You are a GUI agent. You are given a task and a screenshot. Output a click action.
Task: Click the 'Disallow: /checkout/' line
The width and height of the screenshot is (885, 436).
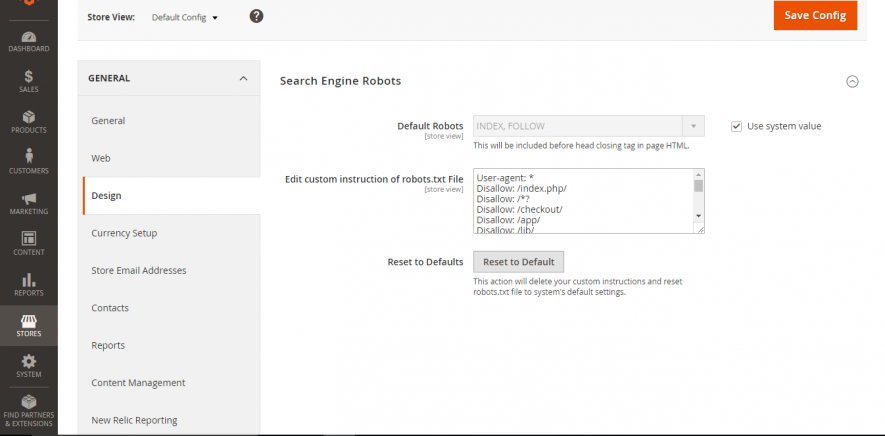(519, 210)
